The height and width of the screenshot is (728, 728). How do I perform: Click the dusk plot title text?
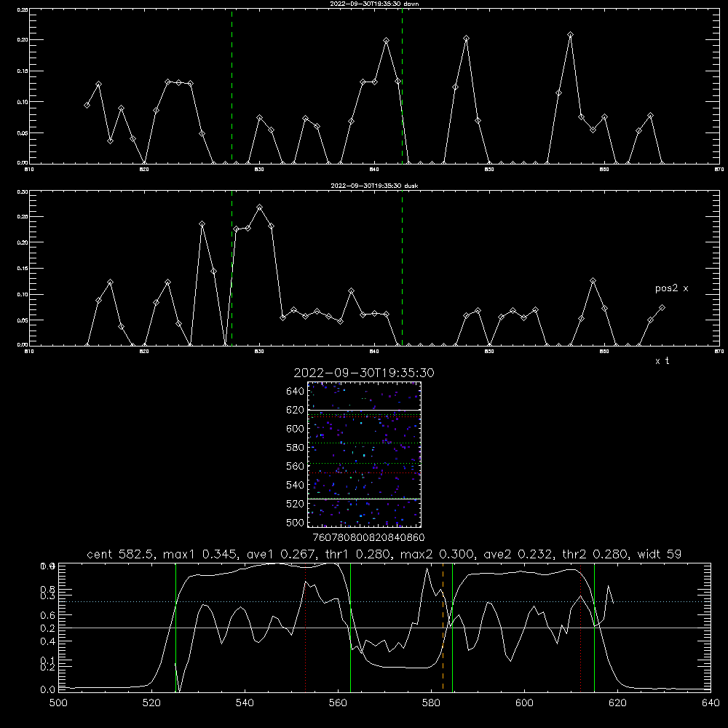click(x=374, y=186)
